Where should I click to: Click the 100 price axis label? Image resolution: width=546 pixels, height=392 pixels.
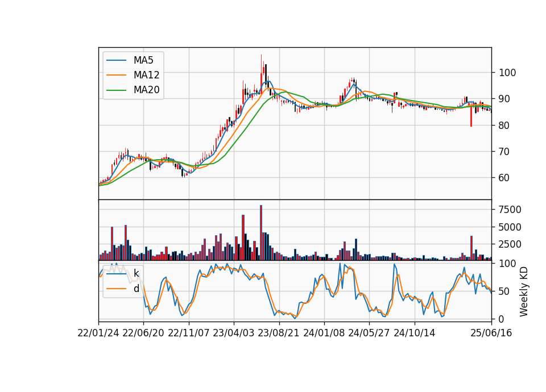pos(507,73)
